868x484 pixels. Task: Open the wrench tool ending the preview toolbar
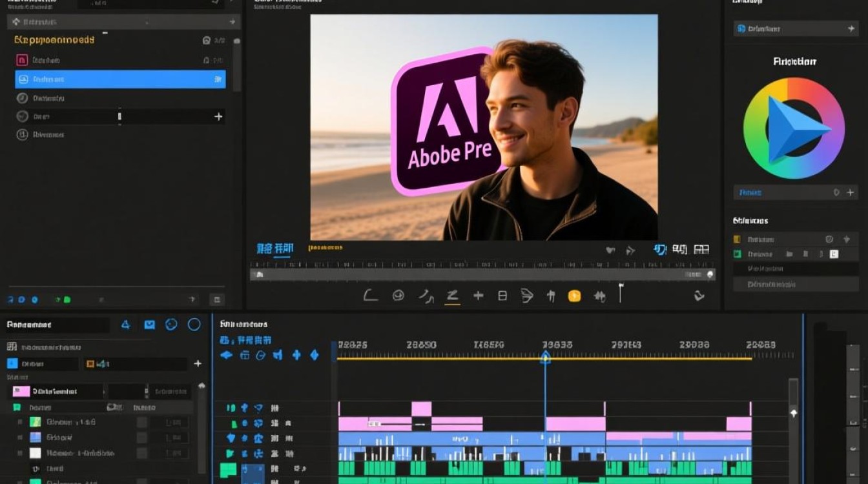[699, 296]
